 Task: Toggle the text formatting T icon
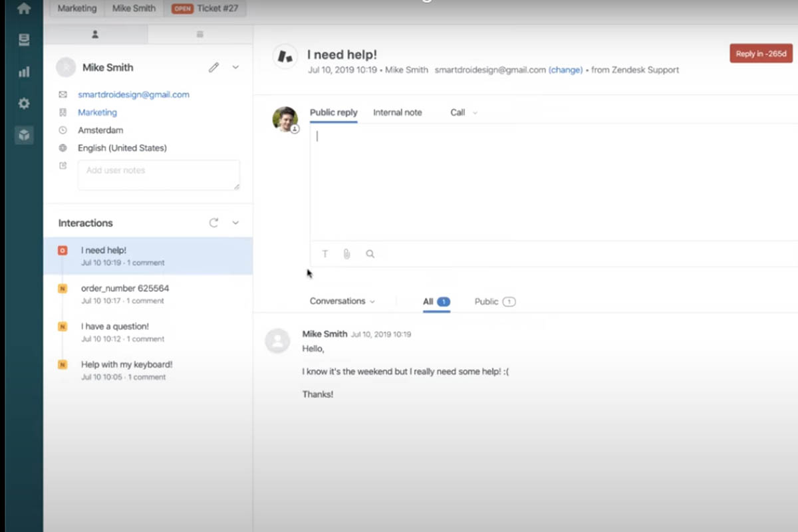[325, 254]
